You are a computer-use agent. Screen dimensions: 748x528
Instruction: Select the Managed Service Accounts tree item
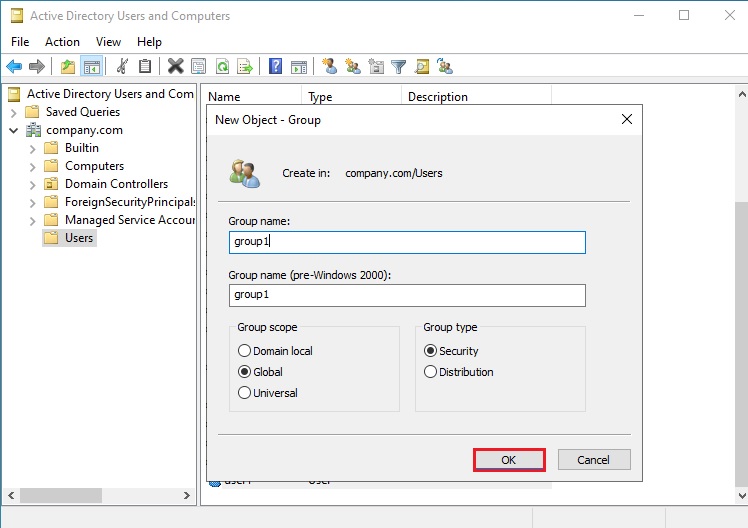(x=130, y=220)
